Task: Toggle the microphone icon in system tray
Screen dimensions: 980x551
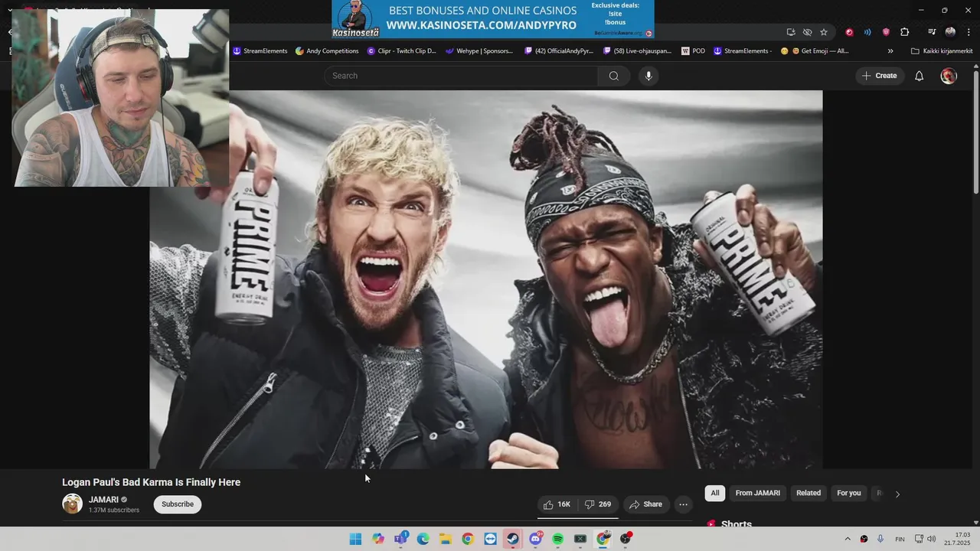Action: pos(880,539)
